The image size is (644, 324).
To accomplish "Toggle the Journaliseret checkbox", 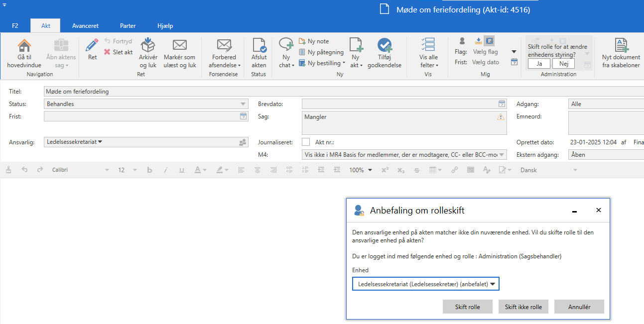I will pos(306,142).
